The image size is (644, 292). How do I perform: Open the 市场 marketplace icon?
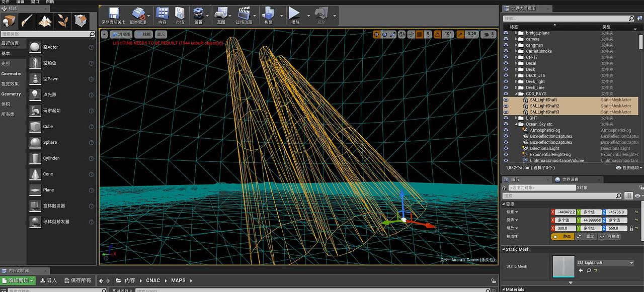click(x=180, y=13)
